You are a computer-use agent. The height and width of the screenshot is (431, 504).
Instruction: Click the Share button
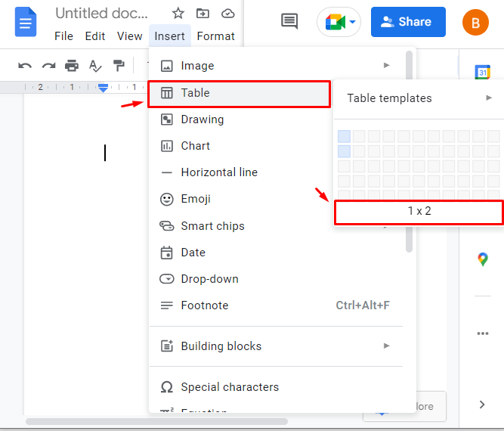click(x=408, y=22)
